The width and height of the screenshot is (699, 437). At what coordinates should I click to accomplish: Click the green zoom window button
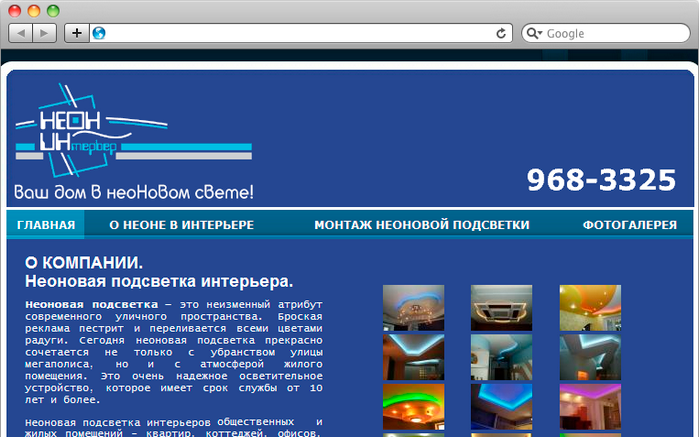(x=53, y=10)
